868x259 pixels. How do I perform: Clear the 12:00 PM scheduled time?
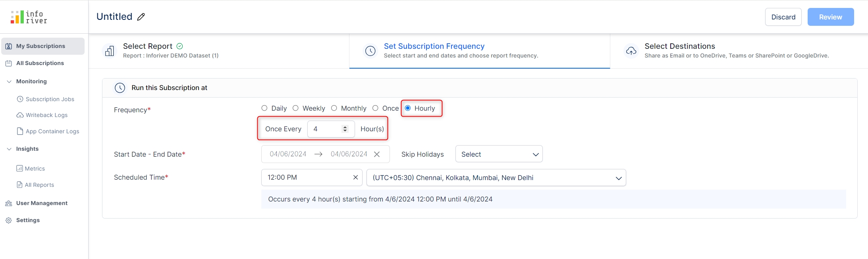pyautogui.click(x=355, y=178)
